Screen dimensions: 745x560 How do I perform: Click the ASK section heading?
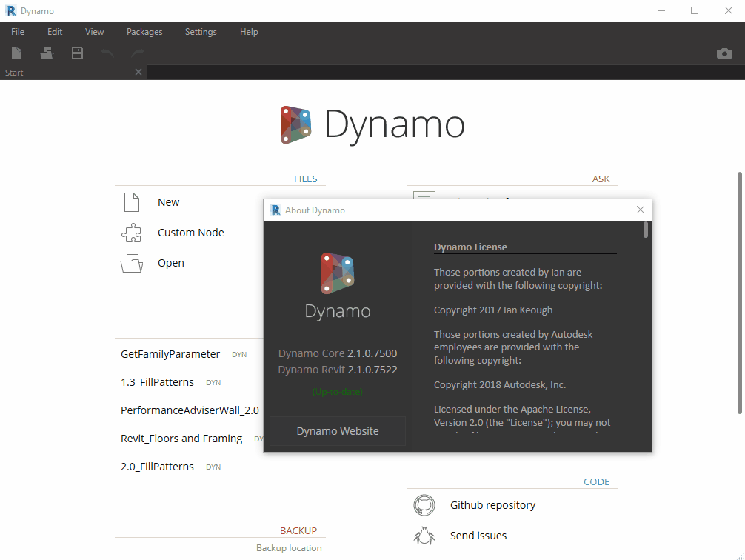[x=601, y=179]
